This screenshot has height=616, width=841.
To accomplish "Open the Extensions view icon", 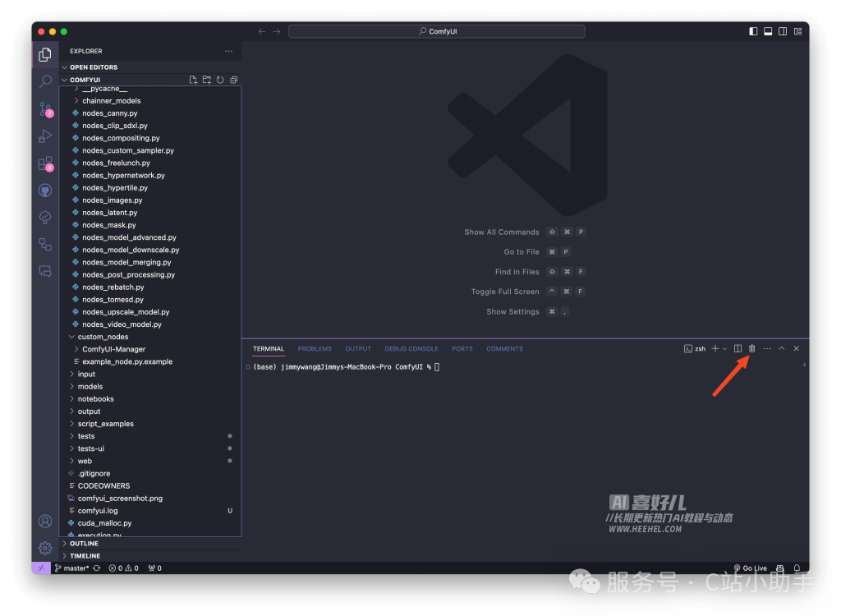I will tap(45, 163).
